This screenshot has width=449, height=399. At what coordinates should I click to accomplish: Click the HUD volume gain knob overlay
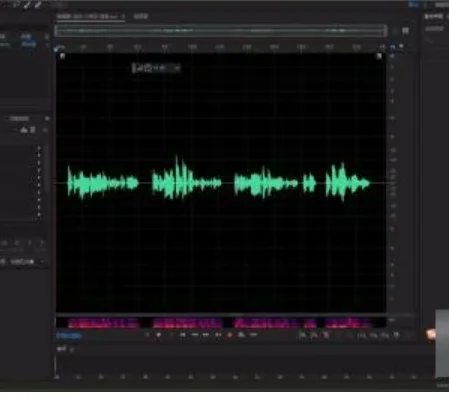pos(156,68)
